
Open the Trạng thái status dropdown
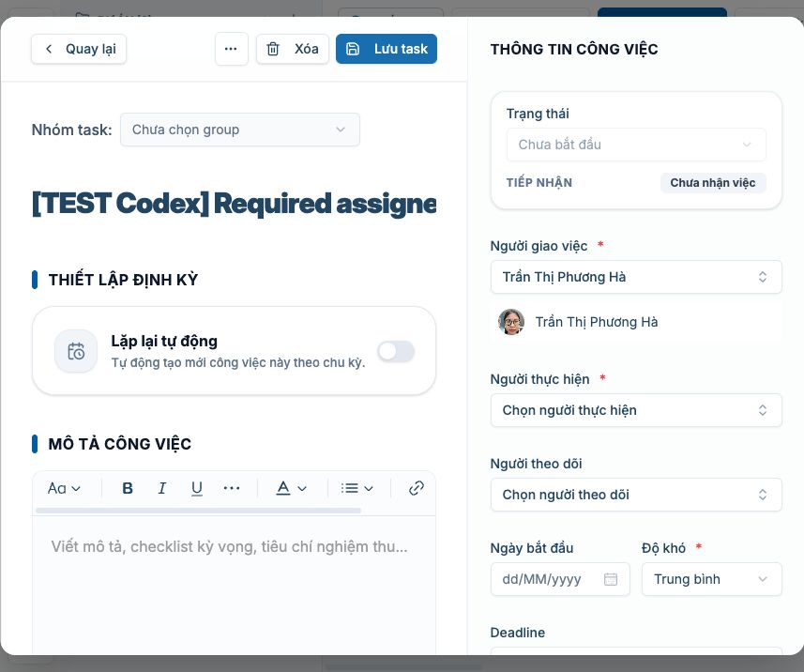point(636,145)
